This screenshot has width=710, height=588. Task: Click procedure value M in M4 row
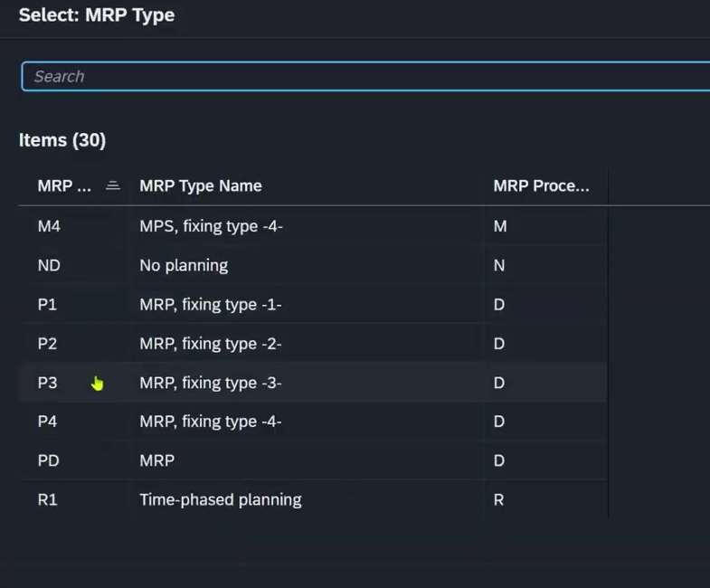500,226
